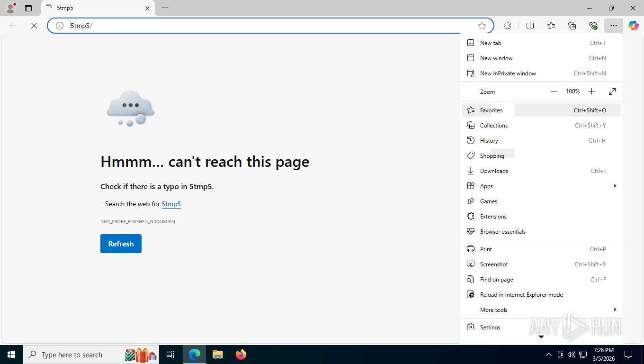Enter full screen mode icon
Image resolution: width=644 pixels, height=364 pixels.
click(x=612, y=91)
